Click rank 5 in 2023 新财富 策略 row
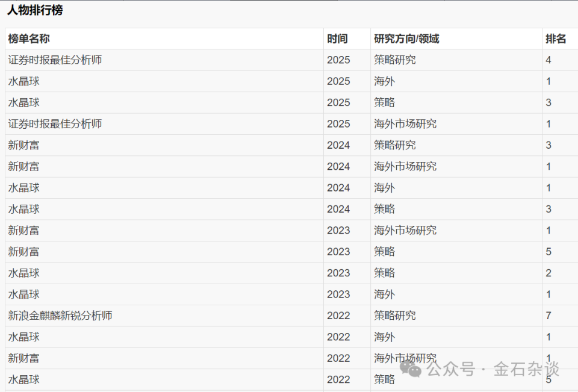Screen dimensions: 578x392 tap(548, 252)
